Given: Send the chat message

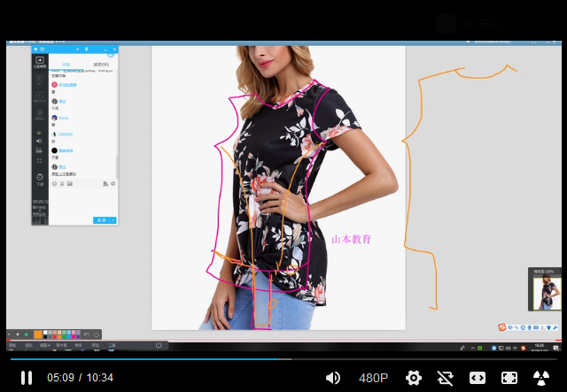Looking at the screenshot, I should pos(102,220).
